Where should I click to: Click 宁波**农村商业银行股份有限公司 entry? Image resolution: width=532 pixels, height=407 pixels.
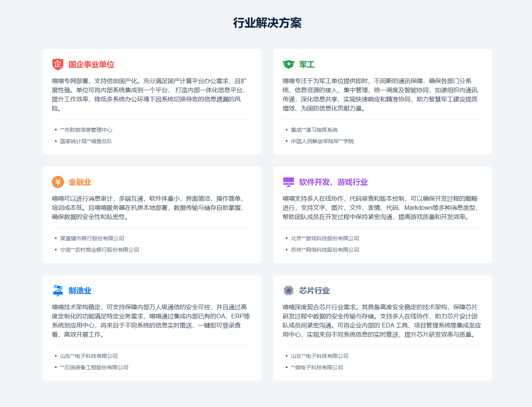[99, 250]
